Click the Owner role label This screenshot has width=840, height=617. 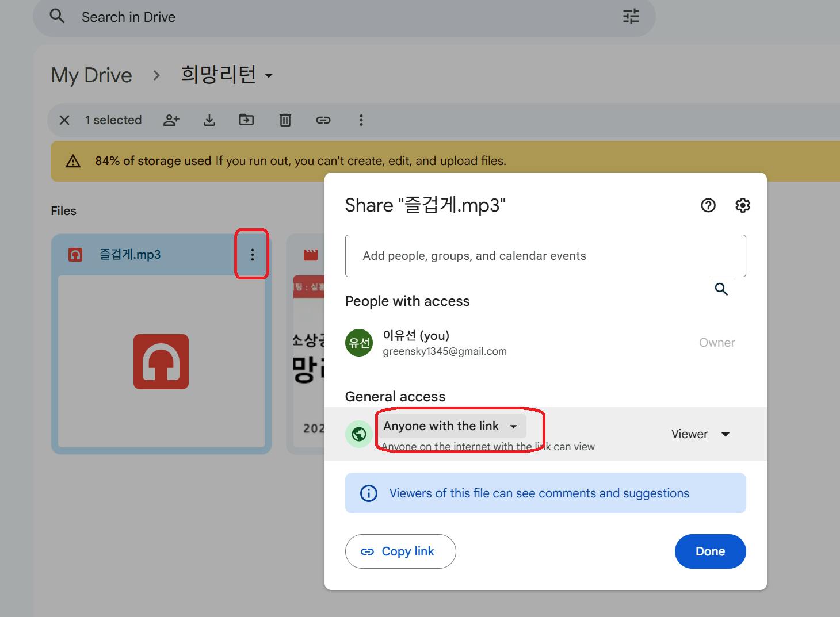pos(717,343)
